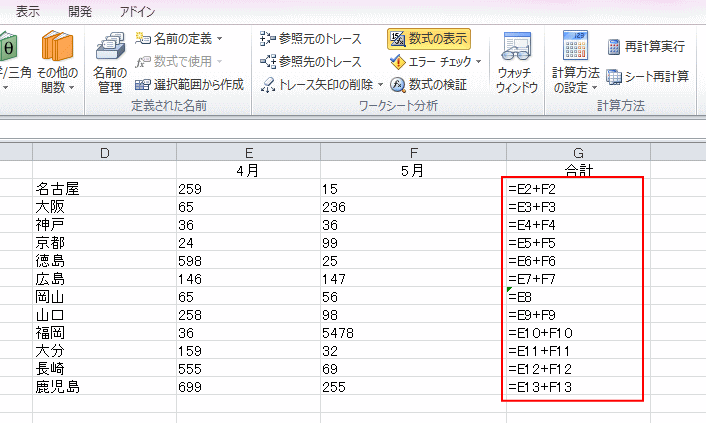This screenshot has height=423, width=706.
Task: Select cell with value 147
Action: pyautogui.click(x=413, y=278)
